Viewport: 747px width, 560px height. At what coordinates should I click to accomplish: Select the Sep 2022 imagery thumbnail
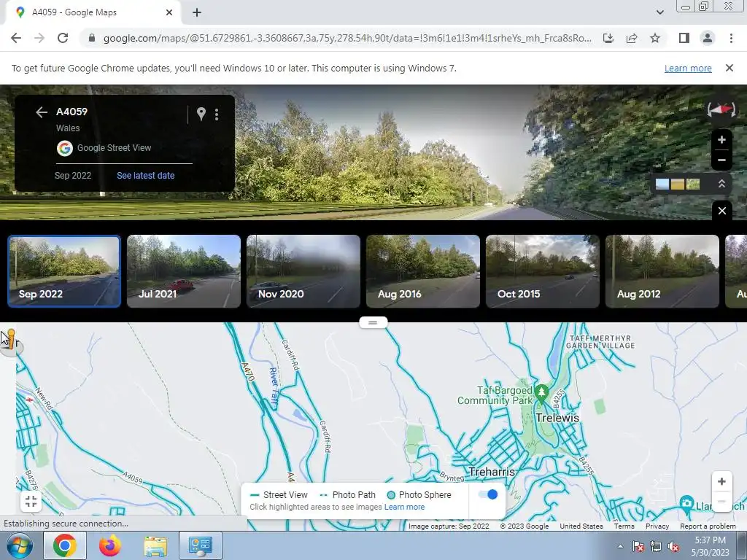[64, 271]
